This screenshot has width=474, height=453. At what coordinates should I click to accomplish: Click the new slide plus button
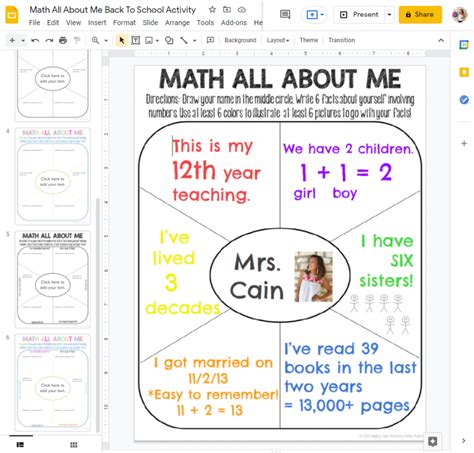tap(12, 40)
